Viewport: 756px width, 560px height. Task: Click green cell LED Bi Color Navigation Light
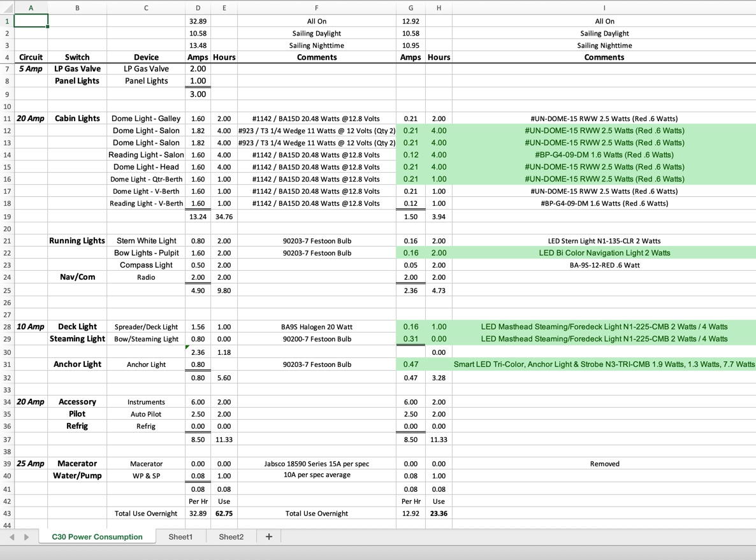(604, 253)
